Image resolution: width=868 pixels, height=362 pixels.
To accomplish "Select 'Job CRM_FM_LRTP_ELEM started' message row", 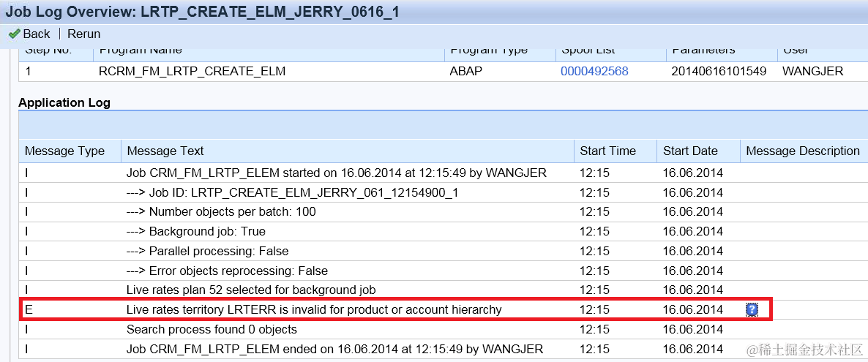I will (x=443, y=173).
